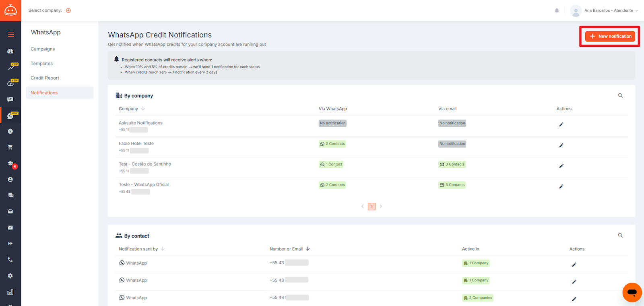This screenshot has height=306, width=644.
Task: Open the graduation cap icon with badge 4
Action: 11,164
